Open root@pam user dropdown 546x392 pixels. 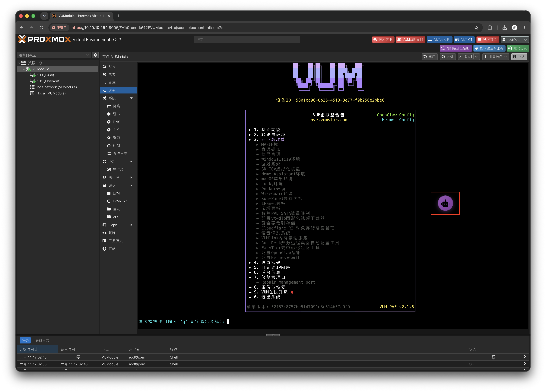(515, 40)
